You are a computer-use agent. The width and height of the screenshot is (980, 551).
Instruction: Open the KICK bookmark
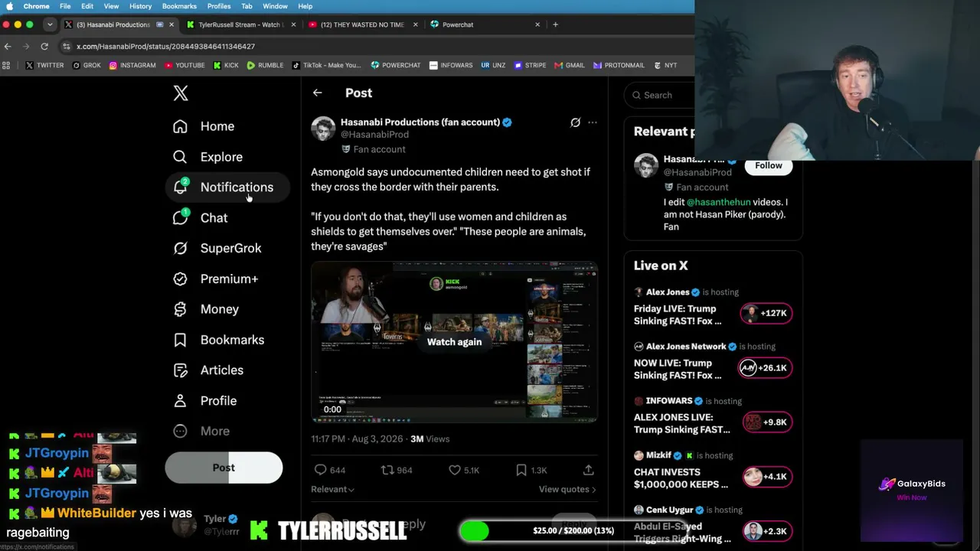point(226,65)
